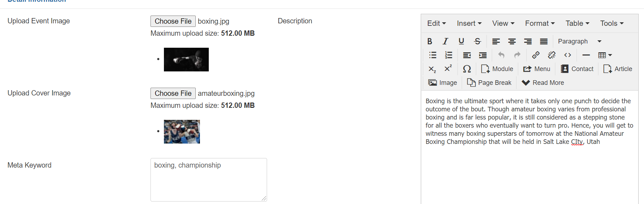Image resolution: width=644 pixels, height=204 pixels.
Task: Insert a bulleted list
Action: click(433, 55)
